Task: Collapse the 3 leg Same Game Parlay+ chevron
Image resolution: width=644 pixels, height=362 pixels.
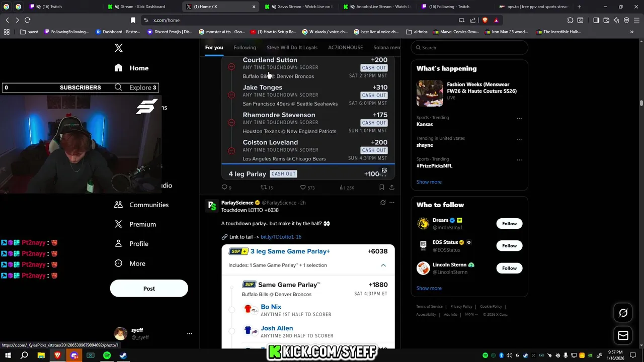Action: pos(383,265)
